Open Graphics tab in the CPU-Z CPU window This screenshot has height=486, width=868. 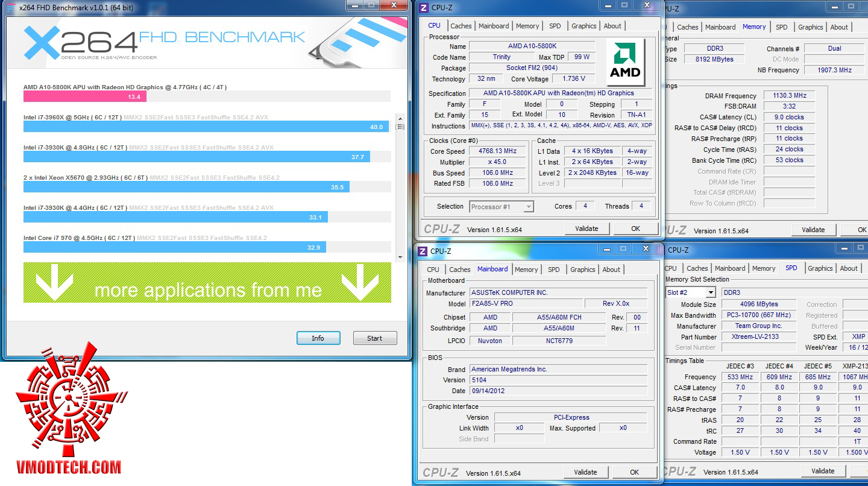coord(584,26)
